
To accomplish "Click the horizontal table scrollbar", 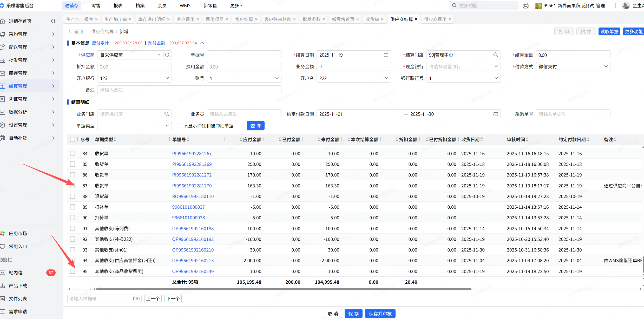I will coord(283,289).
